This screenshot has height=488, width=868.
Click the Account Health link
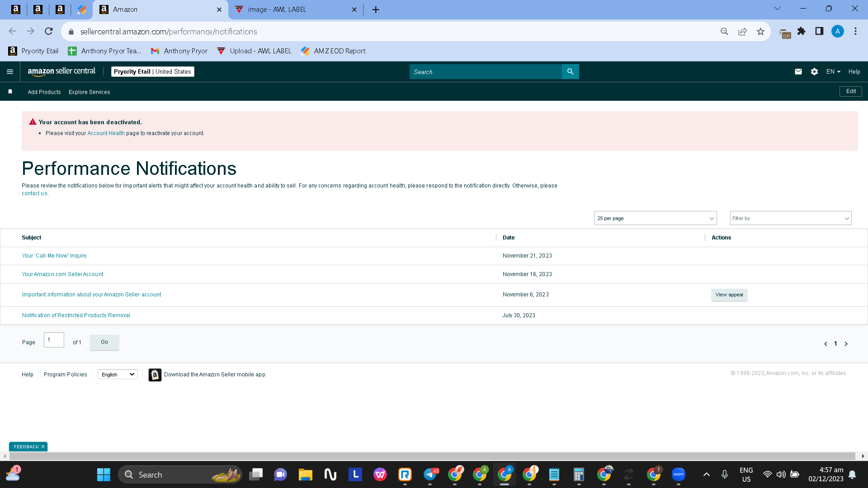(x=106, y=133)
